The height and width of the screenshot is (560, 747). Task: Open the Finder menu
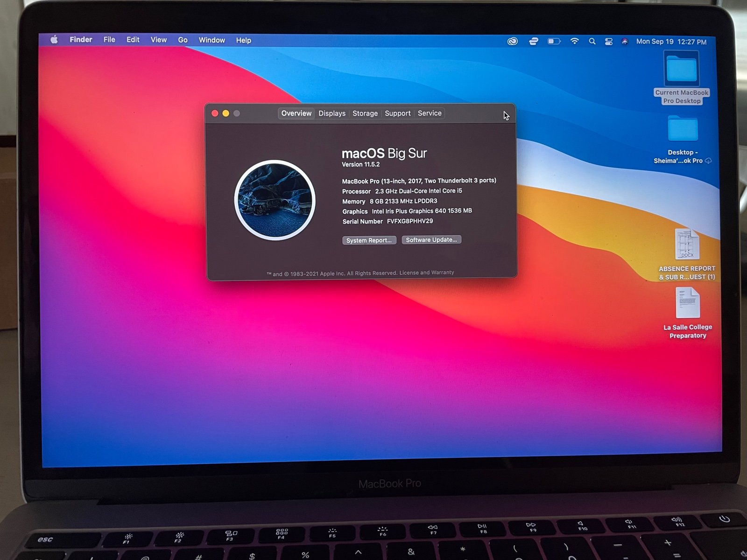[81, 40]
